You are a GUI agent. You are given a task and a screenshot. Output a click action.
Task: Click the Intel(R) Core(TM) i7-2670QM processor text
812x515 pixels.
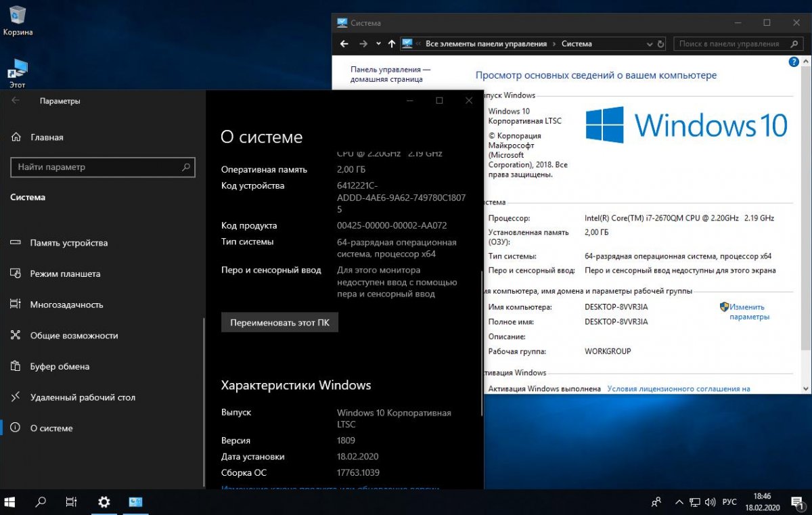coord(679,219)
